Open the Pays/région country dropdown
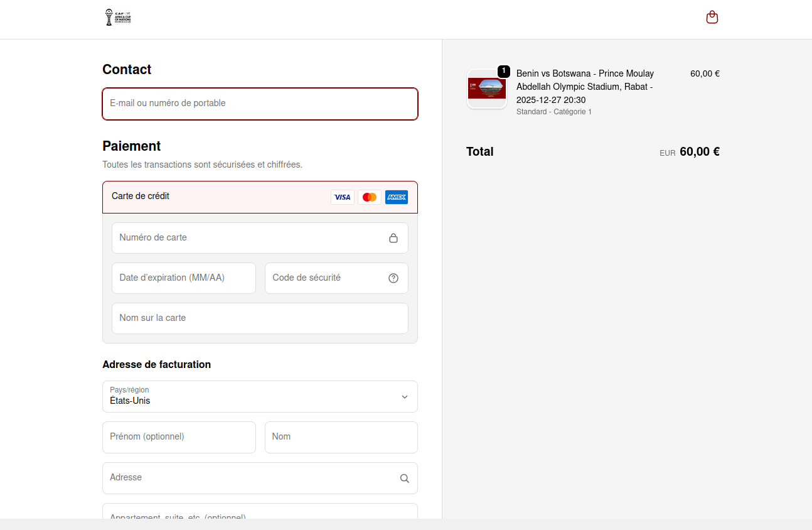Viewport: 812px width, 530px height. pos(251,396)
